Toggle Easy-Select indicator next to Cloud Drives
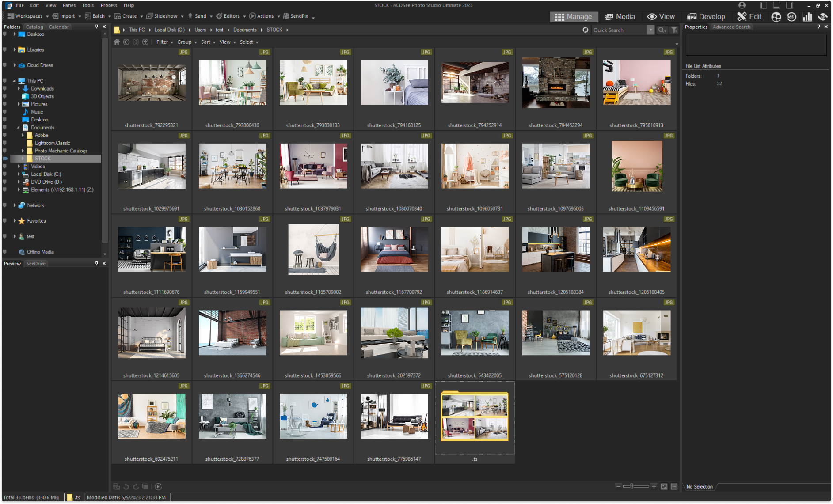 tap(5, 65)
